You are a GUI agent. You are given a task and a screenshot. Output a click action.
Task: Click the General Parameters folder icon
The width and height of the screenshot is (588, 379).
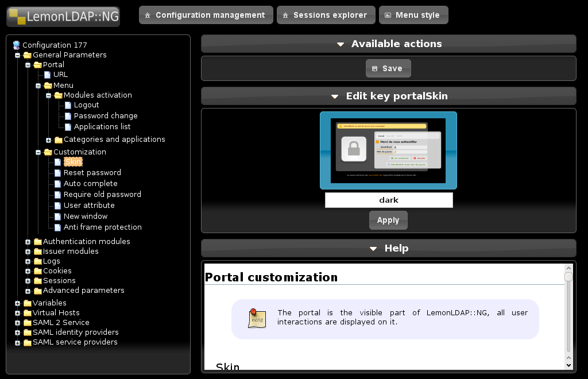[x=28, y=55]
